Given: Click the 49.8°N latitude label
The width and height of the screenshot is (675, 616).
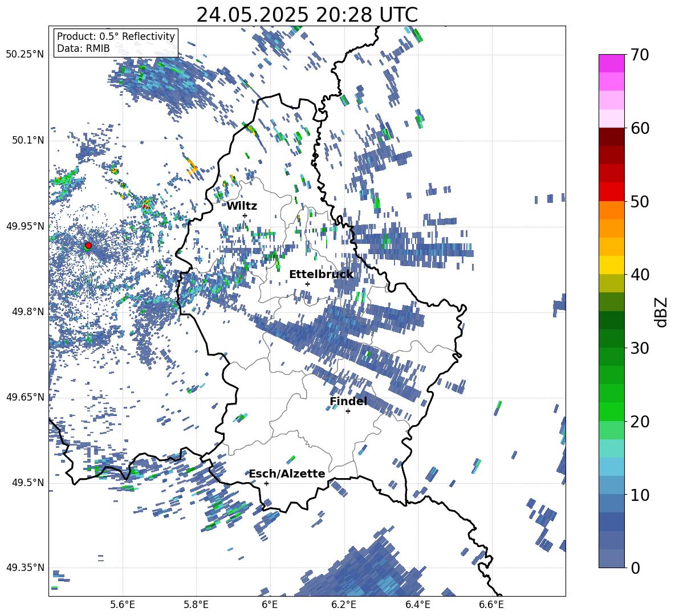Looking at the screenshot, I should [28, 312].
